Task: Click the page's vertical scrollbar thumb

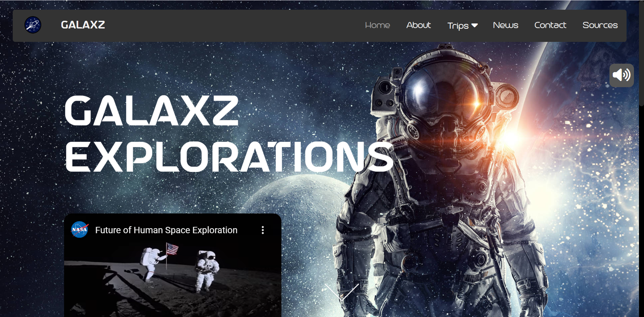Action: (x=641, y=54)
